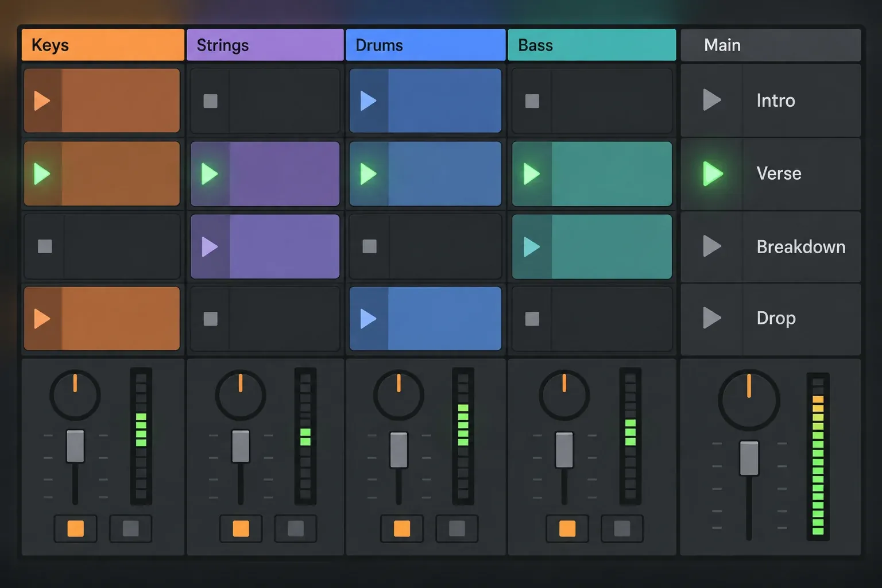Screen dimensions: 882x588
Task: Launch the Keys clip in the Intro row
Action: 42,101
